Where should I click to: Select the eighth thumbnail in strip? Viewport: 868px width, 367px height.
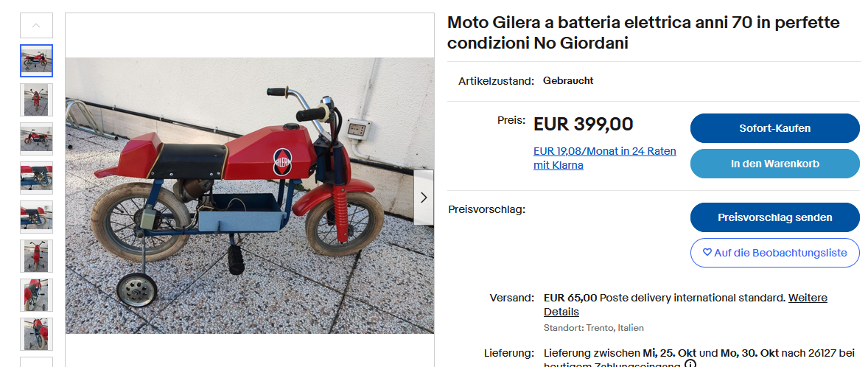pos(37,334)
